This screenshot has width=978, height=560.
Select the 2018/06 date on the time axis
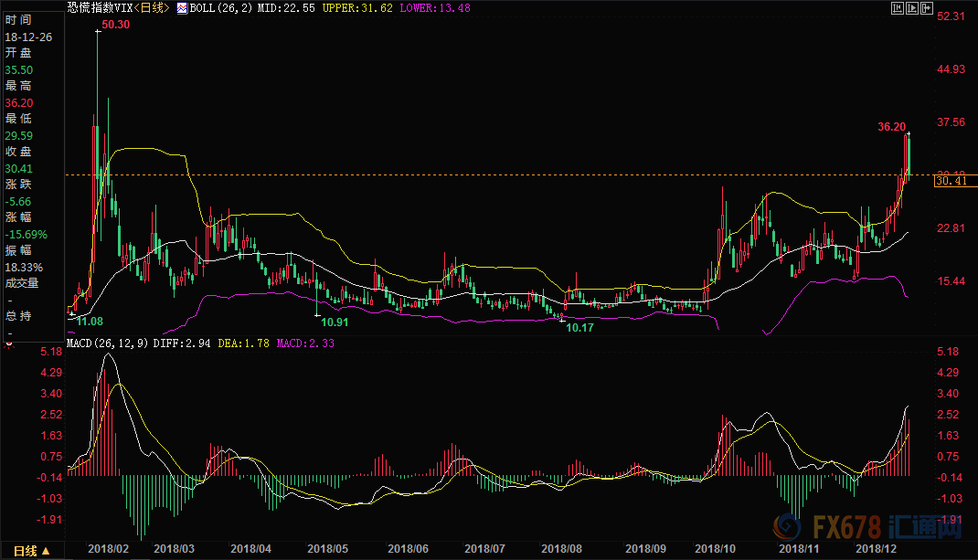tap(408, 549)
